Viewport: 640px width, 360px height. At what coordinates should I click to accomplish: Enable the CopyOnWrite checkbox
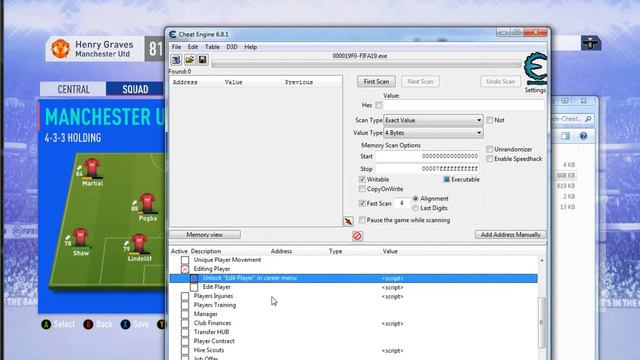362,189
